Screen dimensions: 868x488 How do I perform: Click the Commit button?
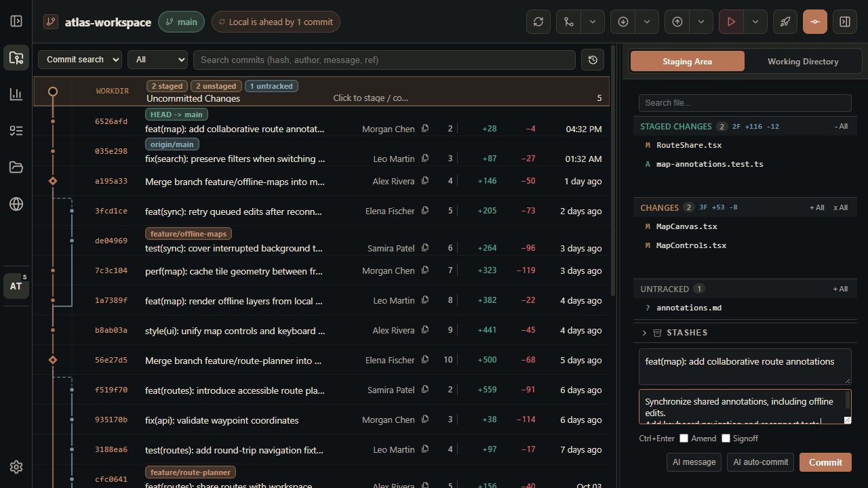pyautogui.click(x=825, y=462)
